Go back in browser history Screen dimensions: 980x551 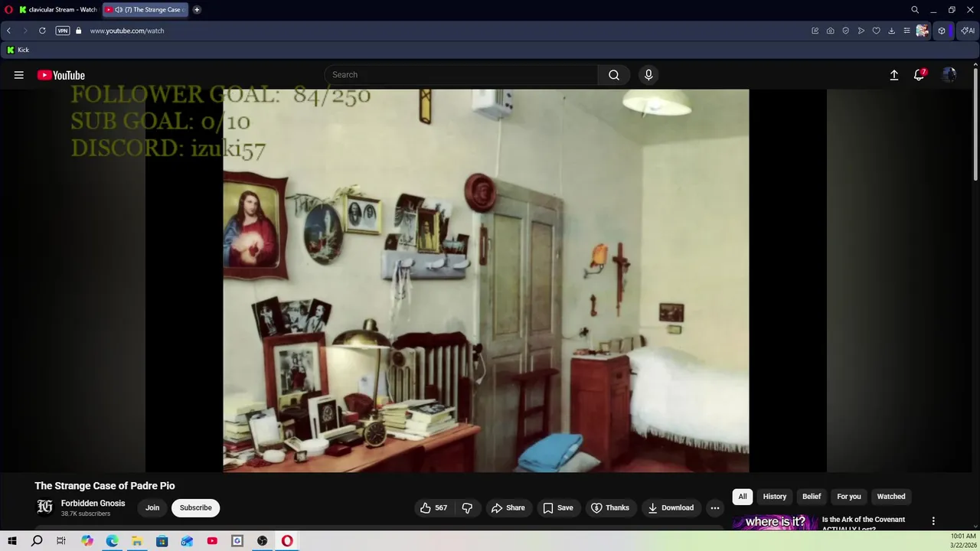[x=8, y=31]
